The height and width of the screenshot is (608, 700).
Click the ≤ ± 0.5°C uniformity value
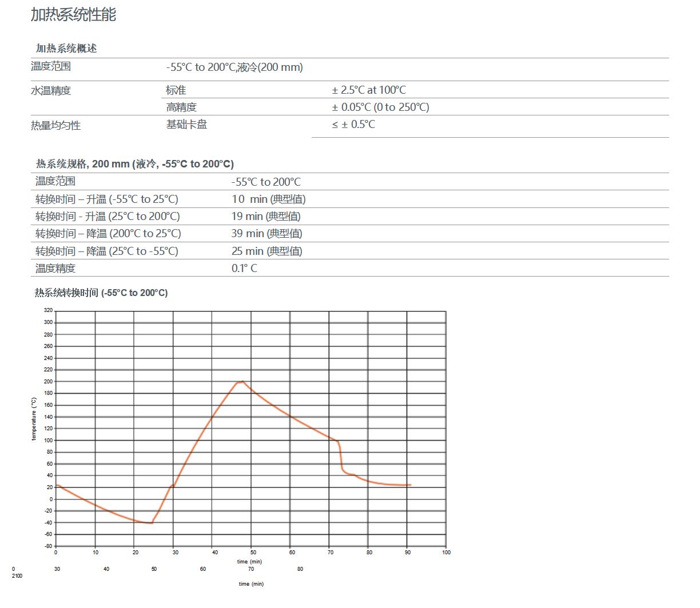click(353, 125)
